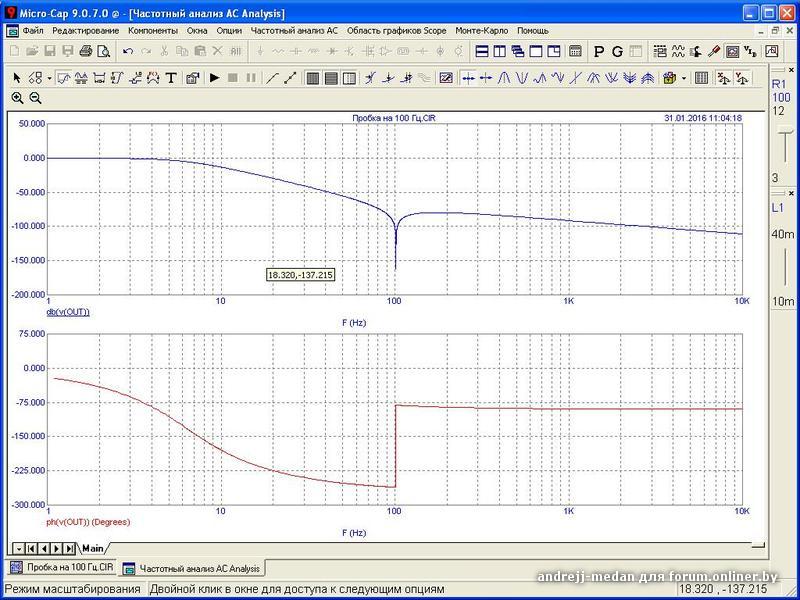Click the Undo arrow icon
Screen dimensions: 800x600
pos(128,51)
